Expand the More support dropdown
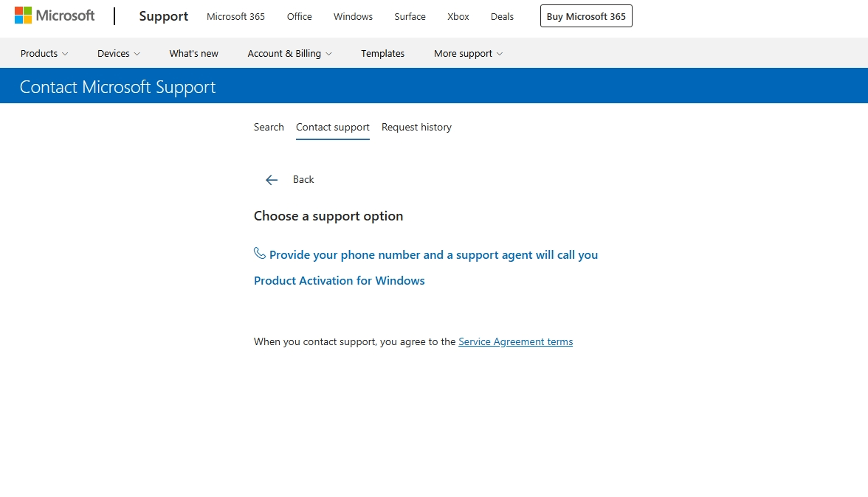This screenshot has height=497, width=868. coord(468,54)
